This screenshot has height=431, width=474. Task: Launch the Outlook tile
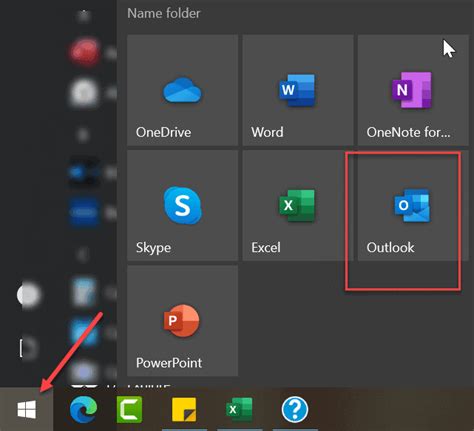(413, 205)
